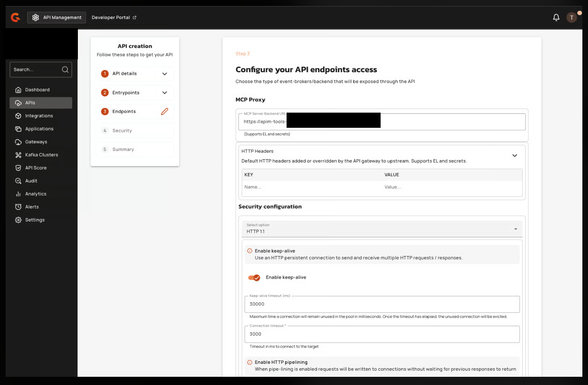Viewport: 588px width, 385px height.
Task: Open the notifications bell
Action: 556,17
